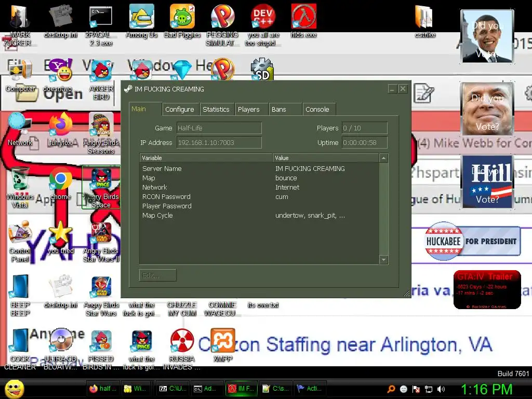Open the PEGGING SIMULAT... icon
The image size is (532, 399).
click(222, 16)
